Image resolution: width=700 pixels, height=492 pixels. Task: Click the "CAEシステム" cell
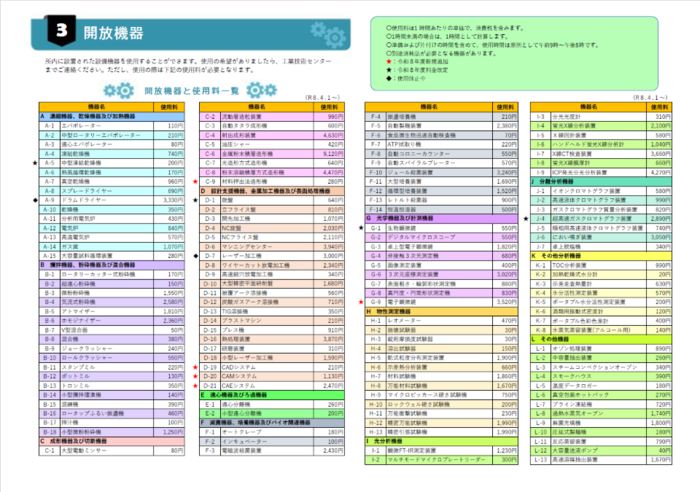[x=267, y=386]
